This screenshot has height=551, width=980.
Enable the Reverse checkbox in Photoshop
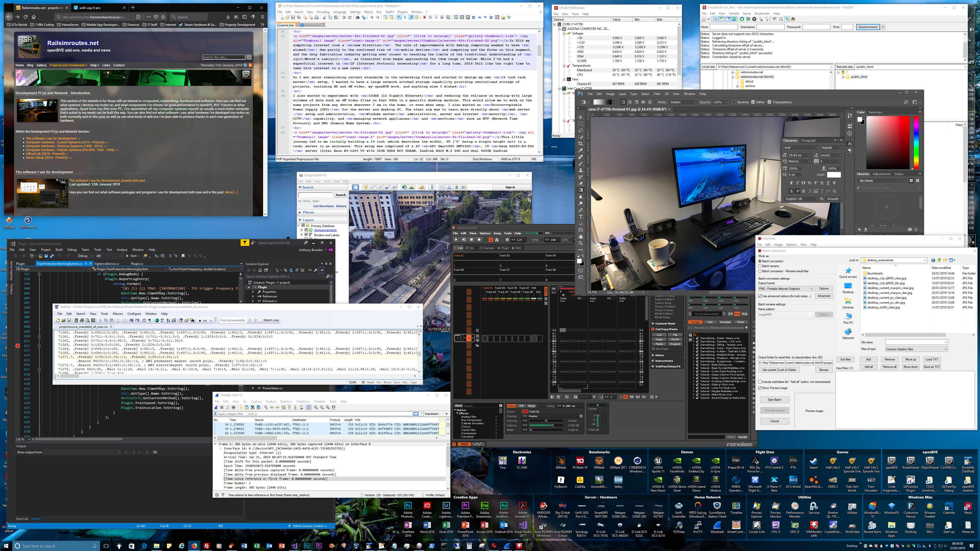coord(734,102)
